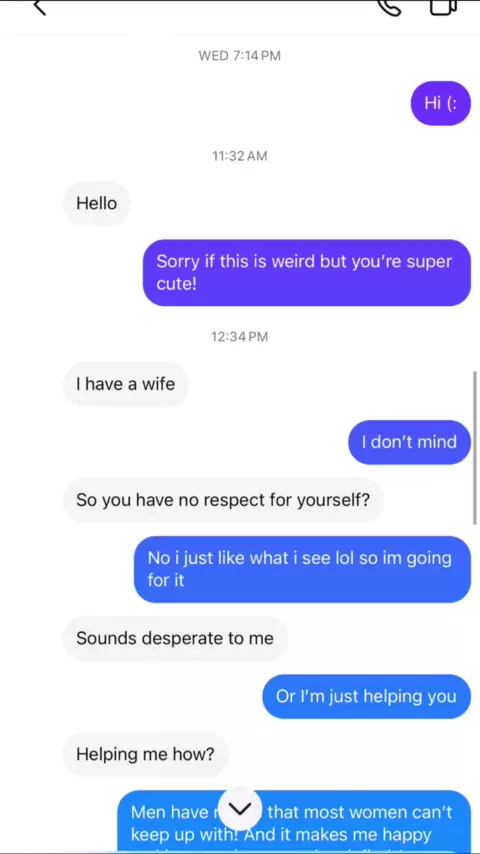Viewport: 480px width, 854px height.
Task: Start a voice call with phone icon
Action: click(x=389, y=8)
